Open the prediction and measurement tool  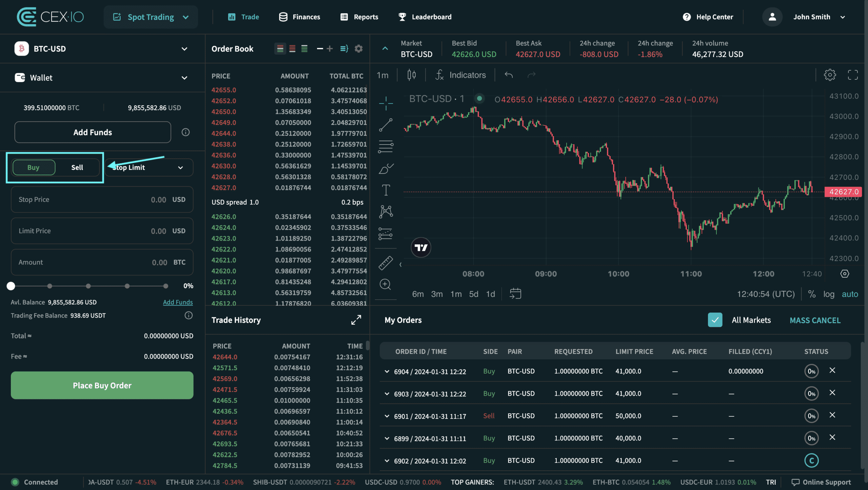(386, 233)
